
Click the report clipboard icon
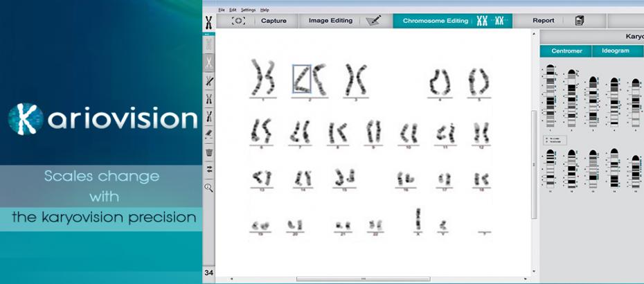point(579,21)
